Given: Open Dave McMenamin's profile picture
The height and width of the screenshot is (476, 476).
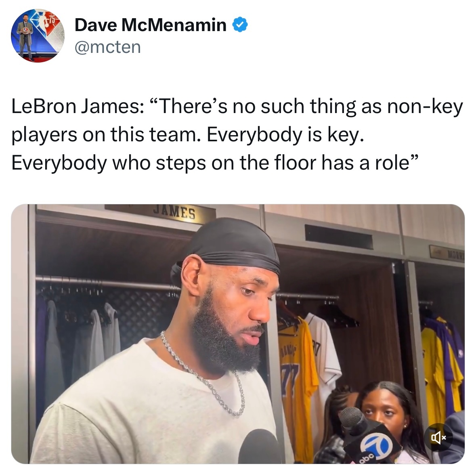Looking at the screenshot, I should coord(38,36).
